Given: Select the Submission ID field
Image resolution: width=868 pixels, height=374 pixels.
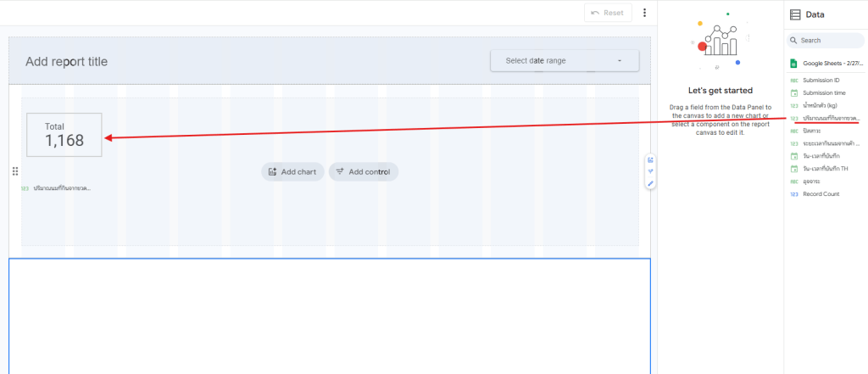Looking at the screenshot, I should tap(821, 81).
